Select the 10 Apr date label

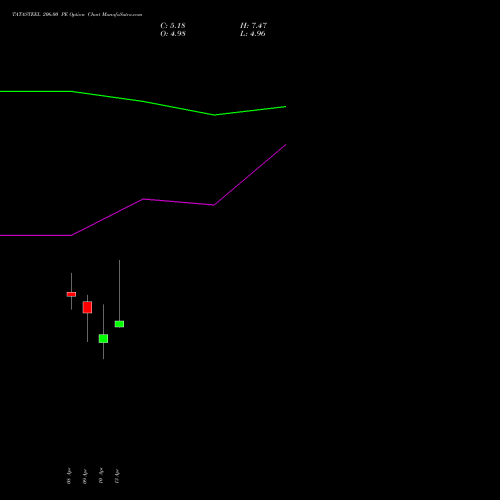click(x=101, y=476)
